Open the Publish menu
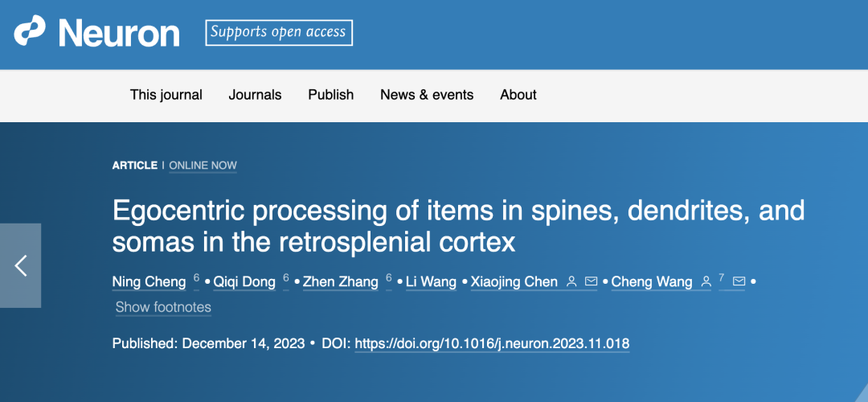The width and height of the screenshot is (868, 402). (330, 95)
